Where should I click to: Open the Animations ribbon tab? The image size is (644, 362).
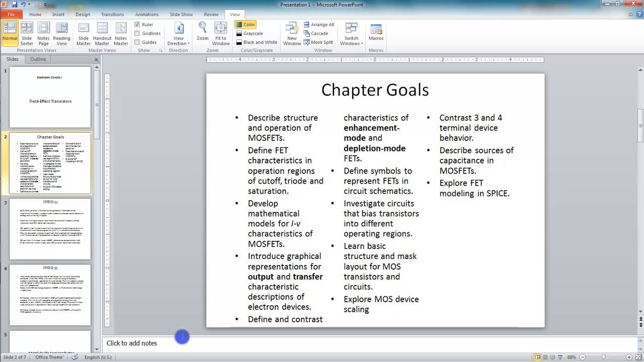coord(146,15)
